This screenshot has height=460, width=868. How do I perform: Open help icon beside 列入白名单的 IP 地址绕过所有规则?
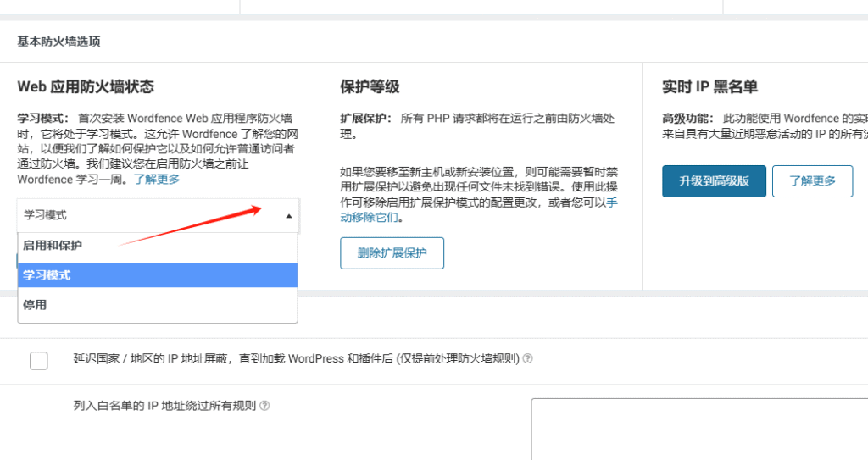coord(264,406)
